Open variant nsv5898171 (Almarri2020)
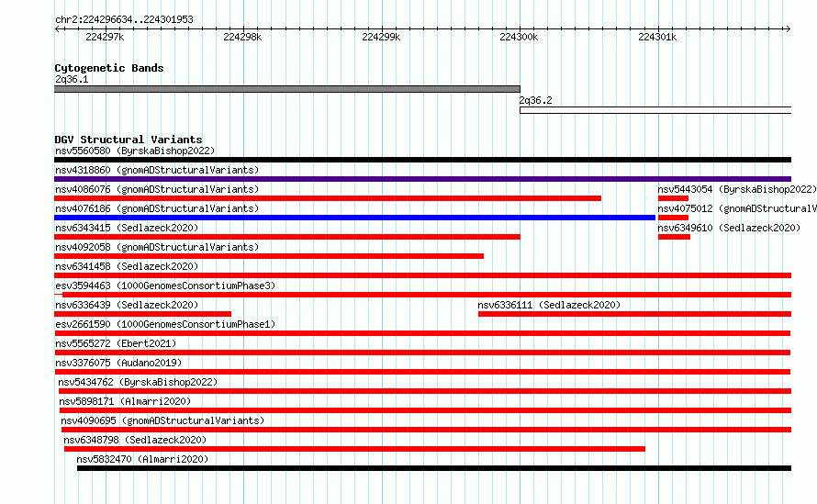Screen dimensions: 817x504 point(125,401)
